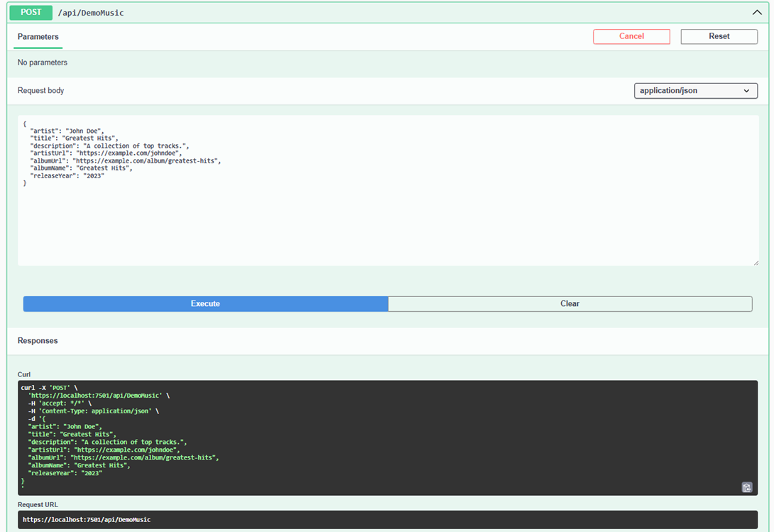Click the Responses section heading
Screen dimensions: 774x532
pyautogui.click(x=38, y=341)
